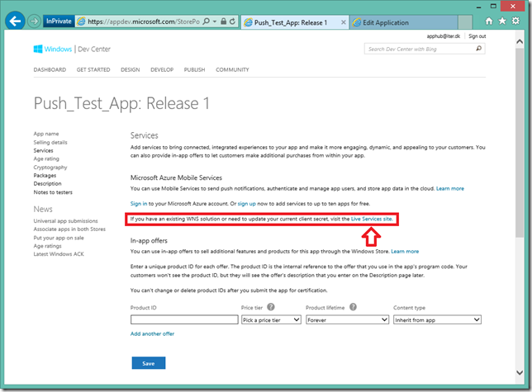The height and width of the screenshot is (392, 532).
Task: Click the Bing search magnifier icon
Action: (x=479, y=49)
